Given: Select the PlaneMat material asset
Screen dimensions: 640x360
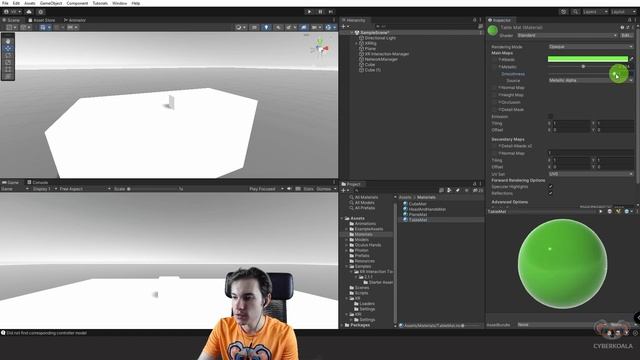Looking at the screenshot, I should click(418, 214).
